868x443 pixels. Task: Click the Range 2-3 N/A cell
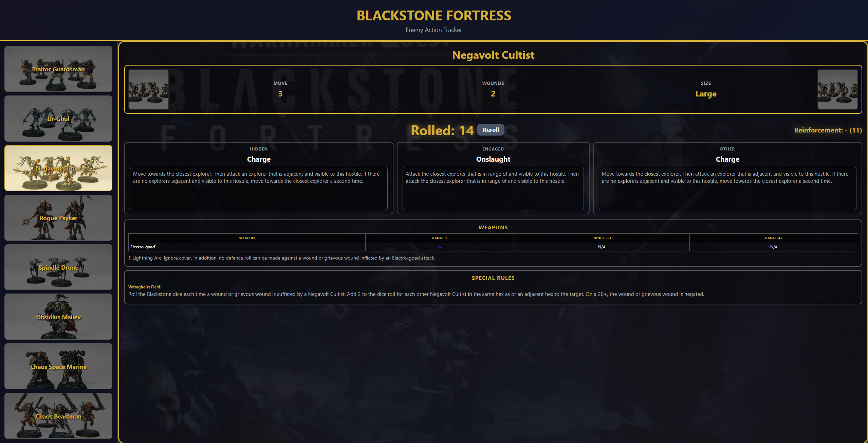(602, 247)
